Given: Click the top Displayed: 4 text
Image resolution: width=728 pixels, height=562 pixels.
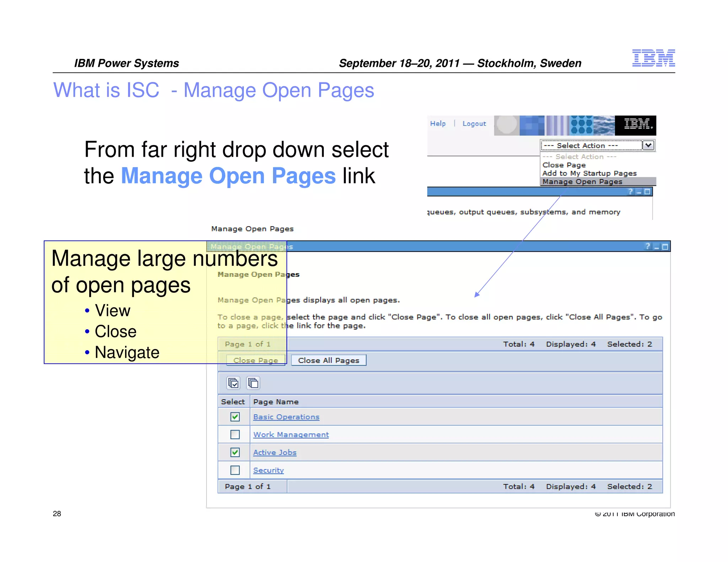Looking at the screenshot, I should [571, 344].
